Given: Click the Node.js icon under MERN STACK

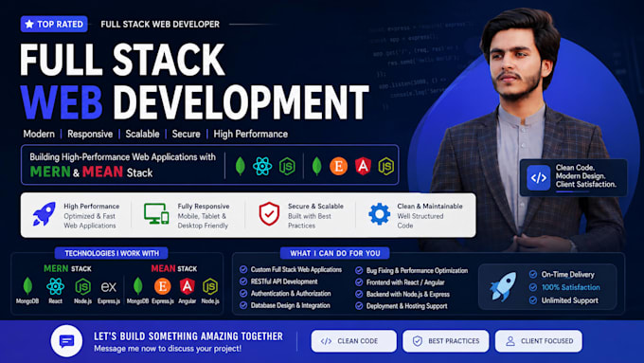Looking at the screenshot, I should [x=82, y=286].
